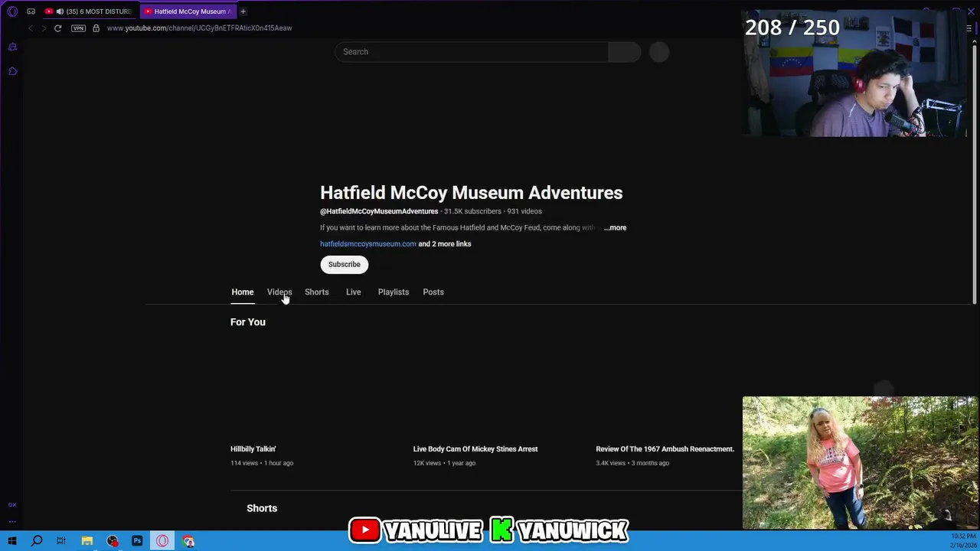This screenshot has width=980, height=551.
Task: Mute the audio on the 6 MOST DISTURB tab
Action: [x=60, y=11]
